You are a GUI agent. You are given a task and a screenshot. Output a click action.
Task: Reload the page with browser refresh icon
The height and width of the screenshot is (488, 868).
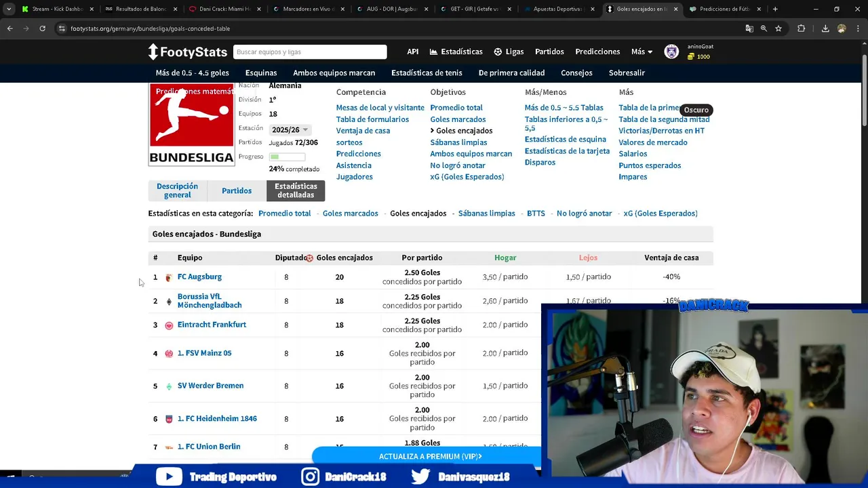[42, 28]
